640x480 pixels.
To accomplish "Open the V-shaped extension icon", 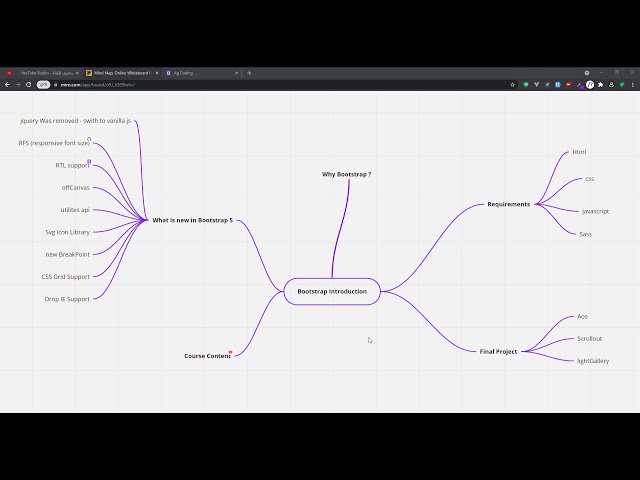I will (536, 84).
